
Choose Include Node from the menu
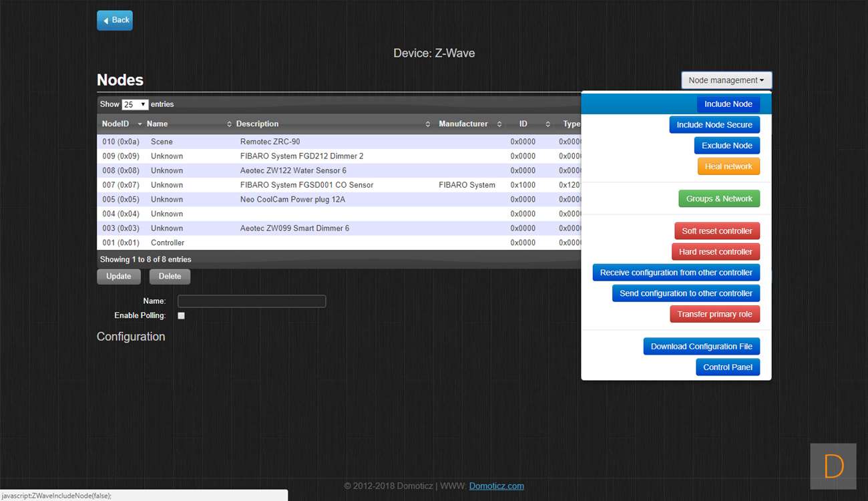tap(728, 104)
